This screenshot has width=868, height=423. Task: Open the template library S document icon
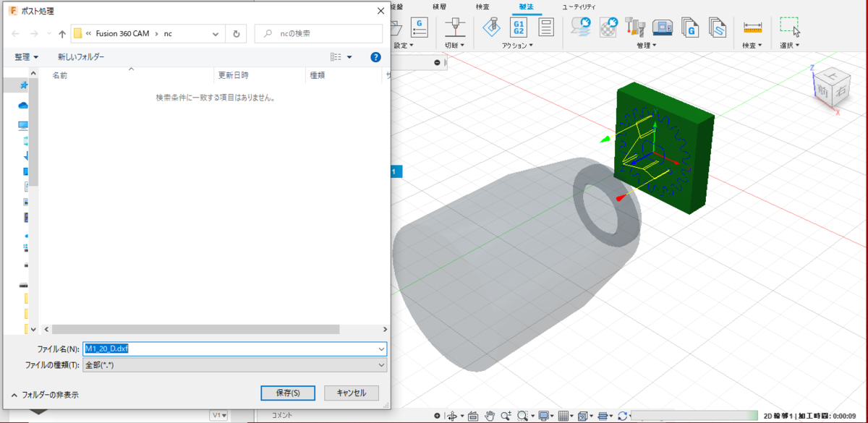717,28
